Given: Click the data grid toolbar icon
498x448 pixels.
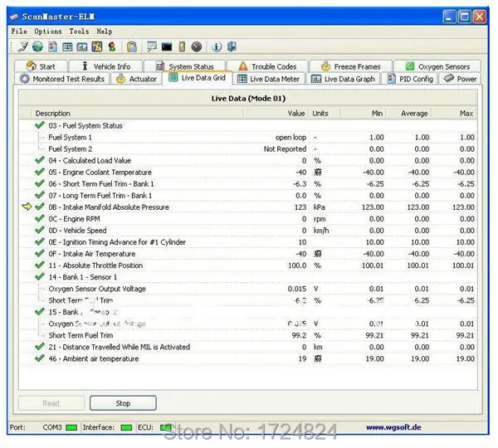Looking at the screenshot, I should click(67, 47).
